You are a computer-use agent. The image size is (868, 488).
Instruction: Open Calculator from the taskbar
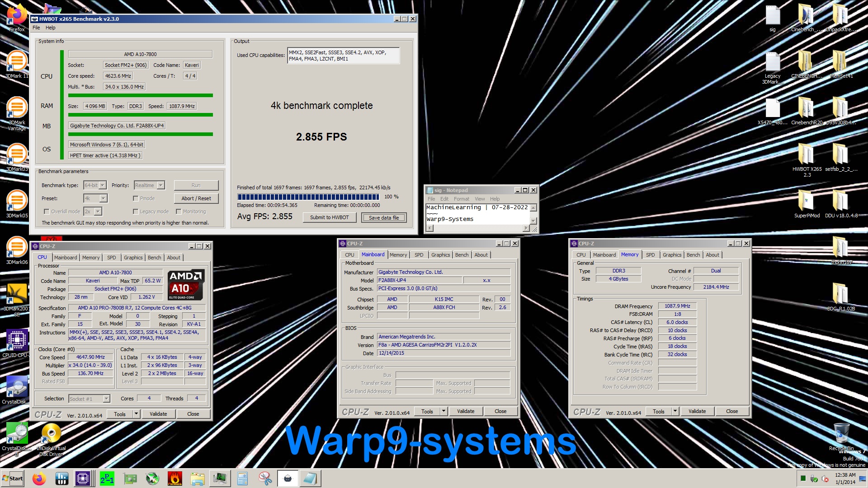coord(243,479)
